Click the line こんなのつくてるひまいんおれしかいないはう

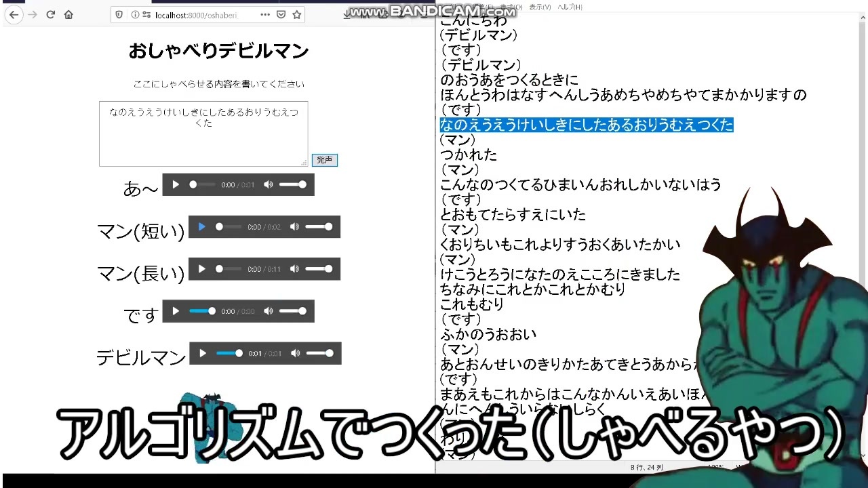pos(580,184)
